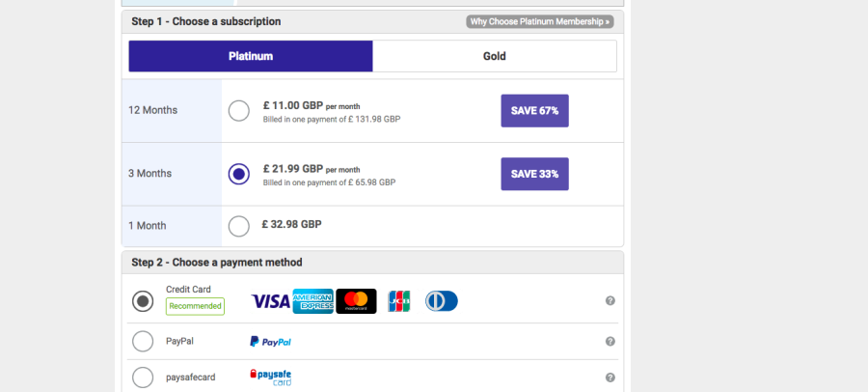The width and height of the screenshot is (868, 392).
Task: Open the help icon for PayPal
Action: 610,341
